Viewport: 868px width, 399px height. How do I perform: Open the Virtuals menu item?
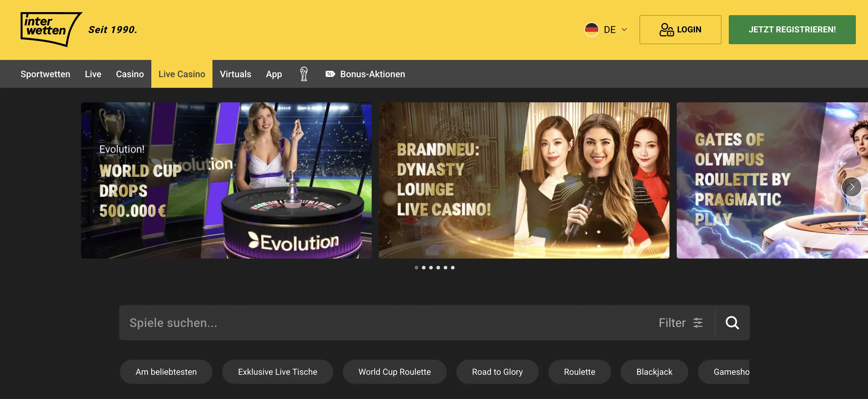[x=235, y=74]
